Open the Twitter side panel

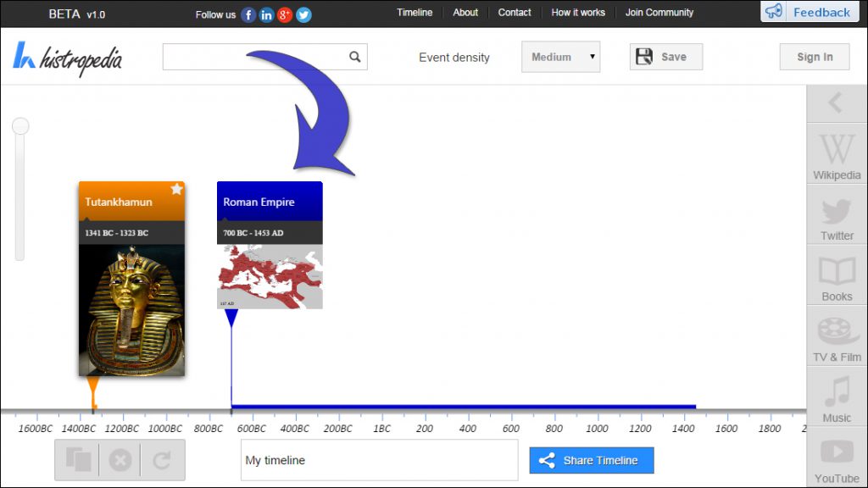click(x=837, y=216)
